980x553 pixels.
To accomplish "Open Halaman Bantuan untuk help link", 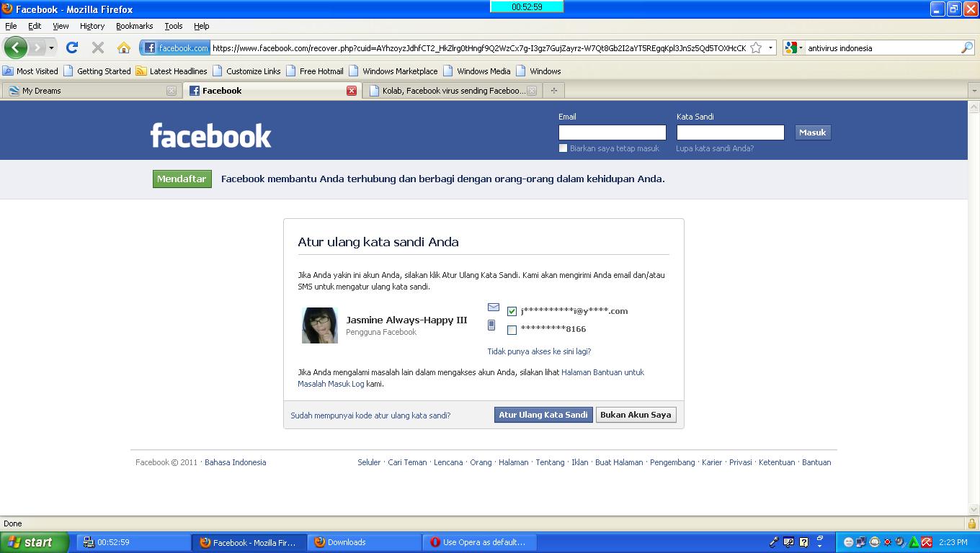I will pos(602,372).
